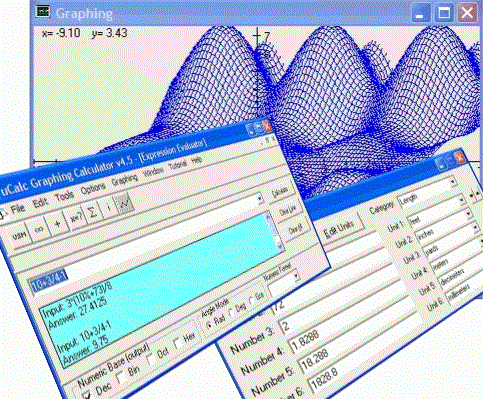Open the Sigma summation tool
483x399 pixels.
click(92, 213)
